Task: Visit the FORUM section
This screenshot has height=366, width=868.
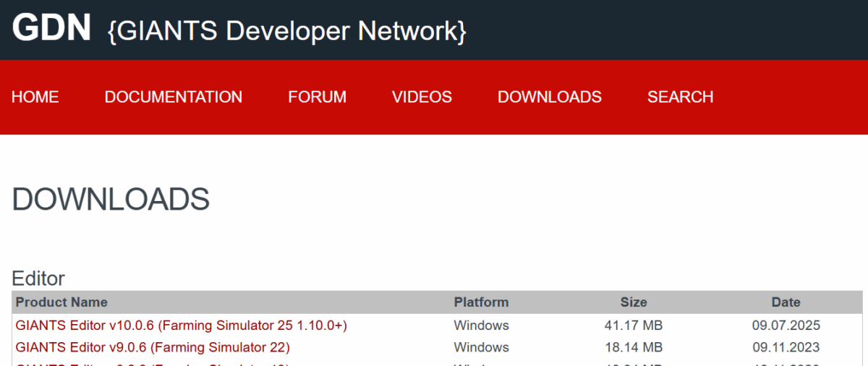Action: 317,97
